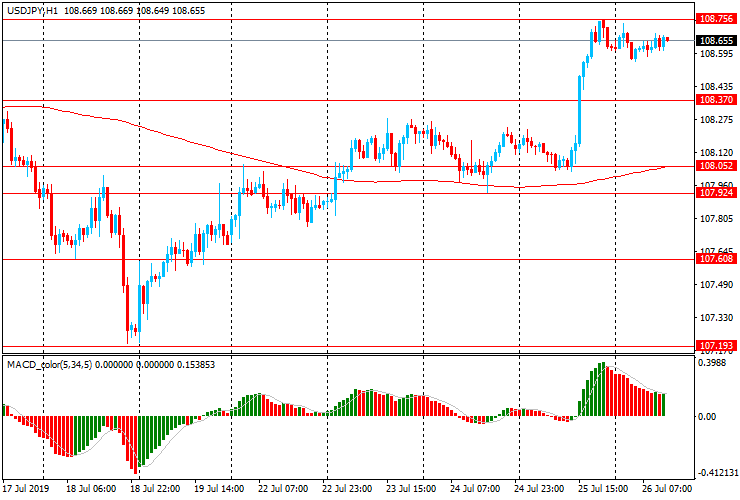Click the 108.120 price axis value
The image size is (740, 500).
click(x=716, y=153)
